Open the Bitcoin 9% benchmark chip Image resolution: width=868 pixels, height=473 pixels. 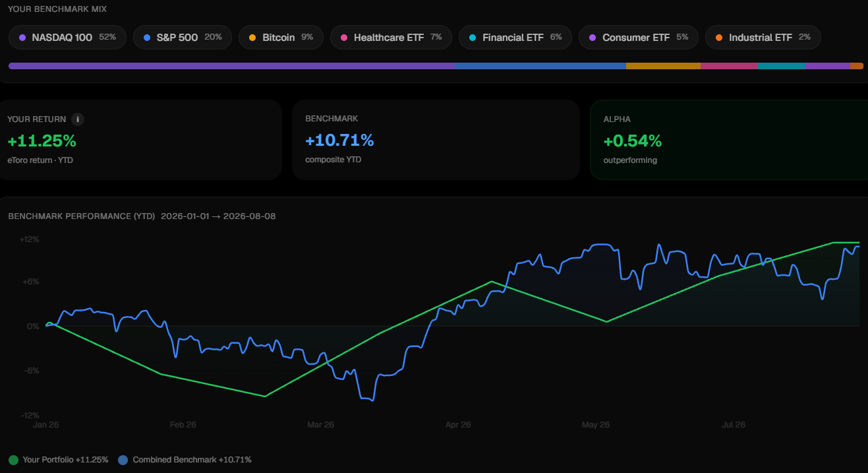pyautogui.click(x=281, y=38)
